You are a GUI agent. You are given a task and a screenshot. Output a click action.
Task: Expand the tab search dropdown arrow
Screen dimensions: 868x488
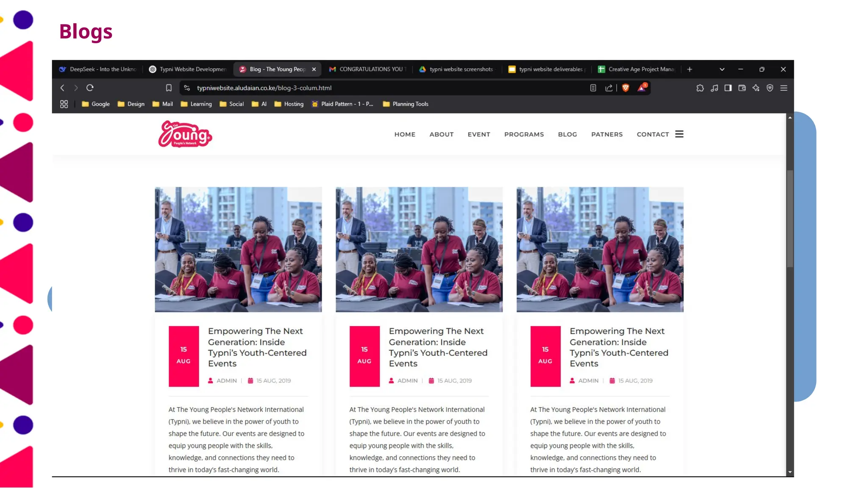click(722, 69)
